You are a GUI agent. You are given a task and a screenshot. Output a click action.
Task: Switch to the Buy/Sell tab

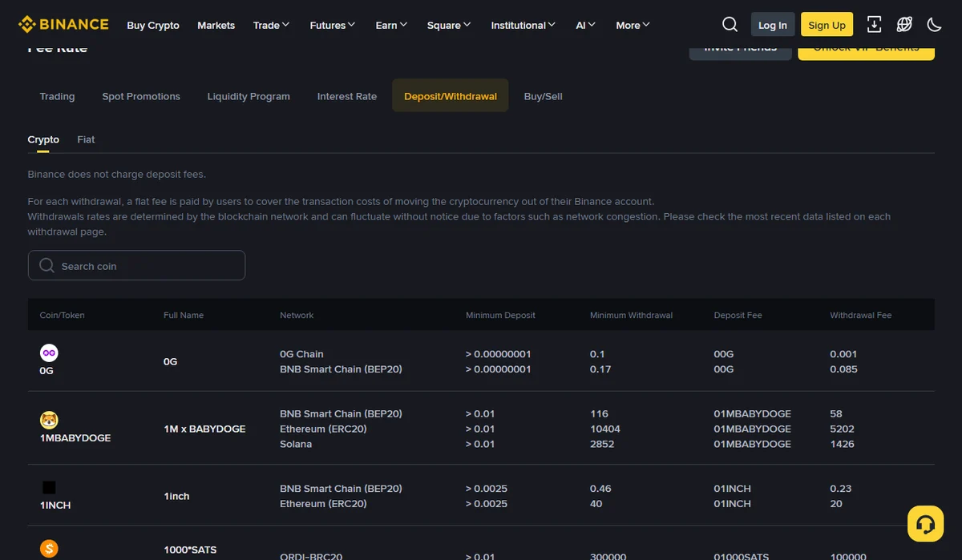(x=544, y=96)
